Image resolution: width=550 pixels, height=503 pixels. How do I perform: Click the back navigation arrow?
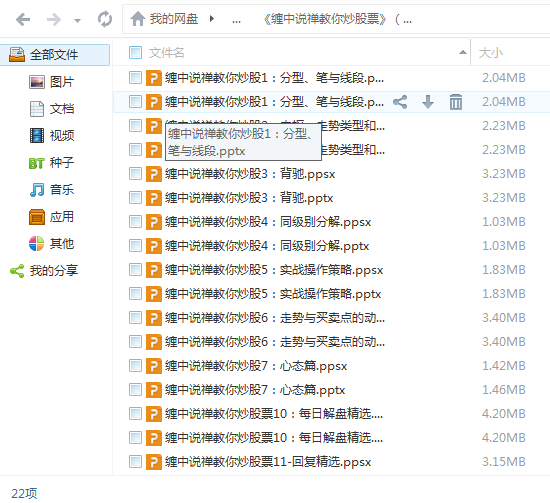23,19
